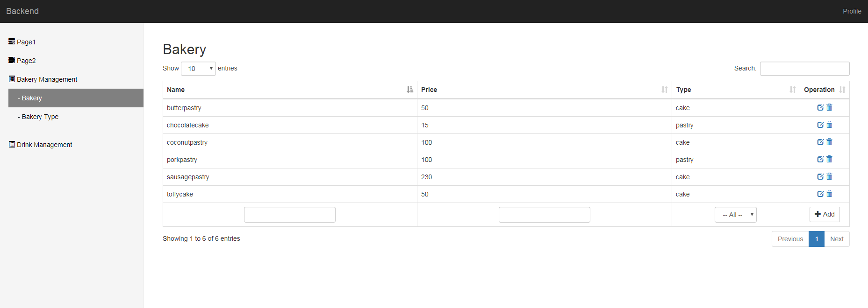Collapse the Bakery Management section
Screen dimensions: 868x308
[x=47, y=79]
